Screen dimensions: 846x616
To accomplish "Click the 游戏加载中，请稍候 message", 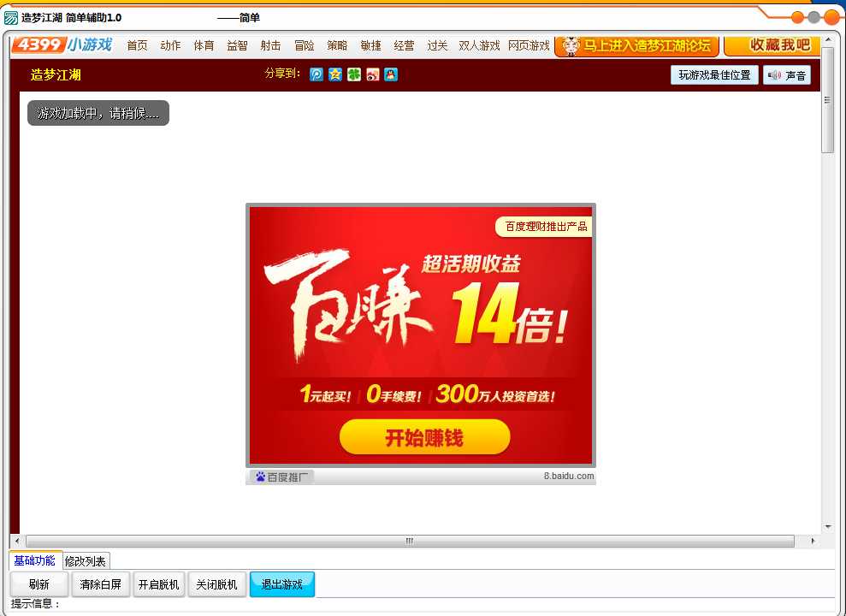I will pyautogui.click(x=98, y=113).
